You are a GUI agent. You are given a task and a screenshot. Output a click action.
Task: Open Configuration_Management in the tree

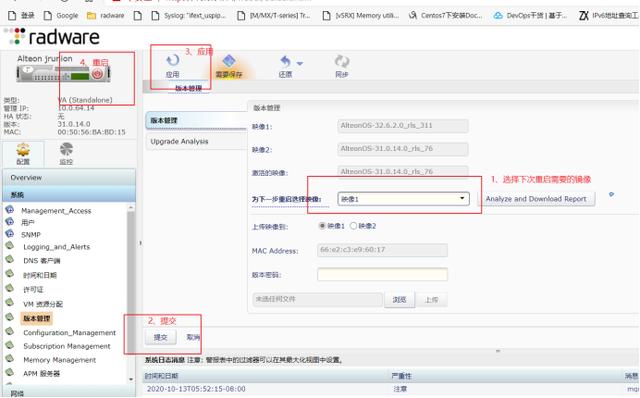[x=69, y=333]
